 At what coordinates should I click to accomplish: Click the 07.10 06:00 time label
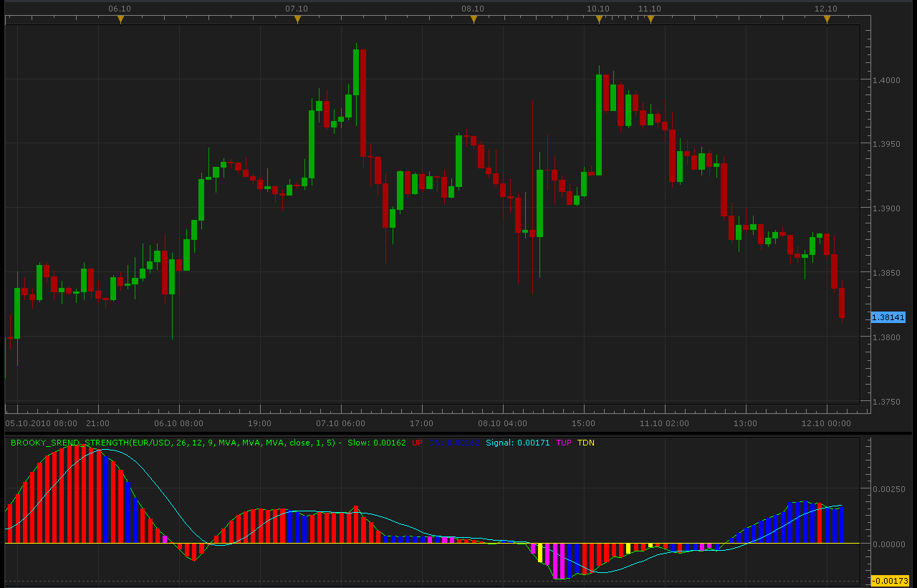tap(341, 423)
